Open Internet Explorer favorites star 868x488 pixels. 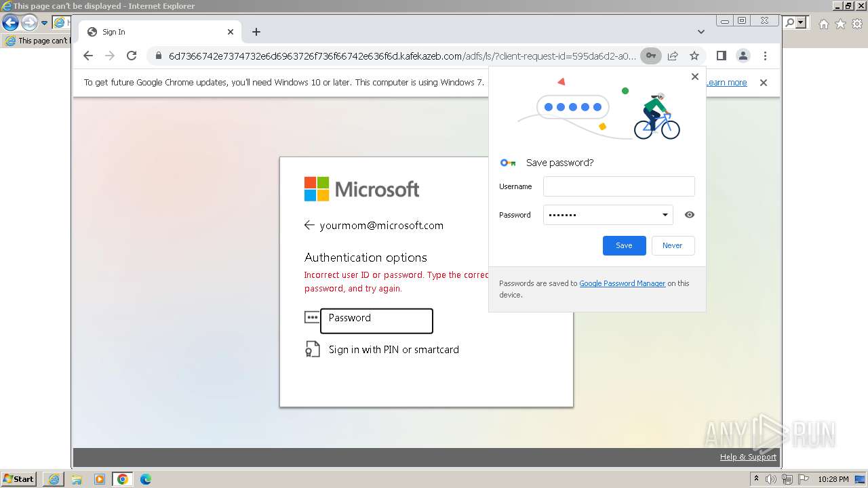pos(840,24)
